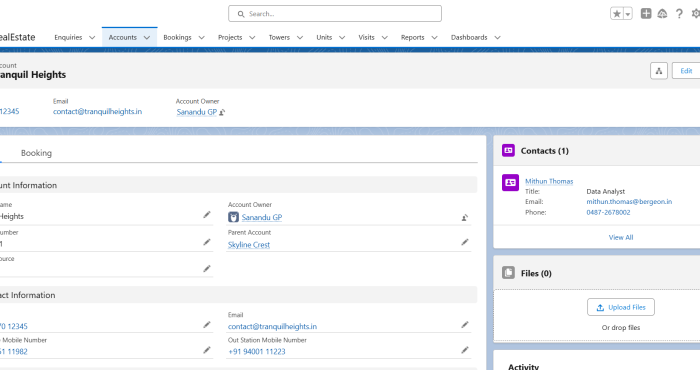The width and height of the screenshot is (700, 370).
Task: Expand the Towers tab dropdown chevron
Action: click(x=300, y=37)
